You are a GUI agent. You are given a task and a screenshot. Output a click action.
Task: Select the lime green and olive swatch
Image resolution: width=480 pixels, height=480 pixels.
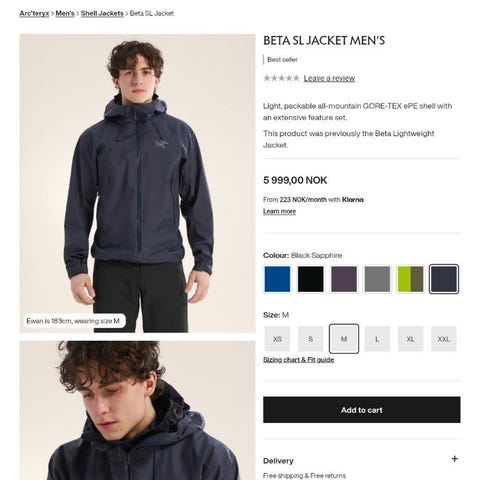[x=411, y=279]
